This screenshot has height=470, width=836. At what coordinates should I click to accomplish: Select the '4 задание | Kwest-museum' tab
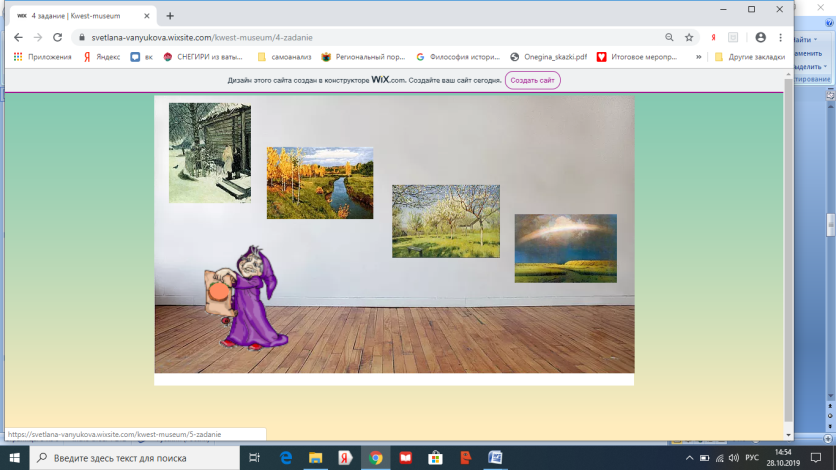pyautogui.click(x=83, y=16)
